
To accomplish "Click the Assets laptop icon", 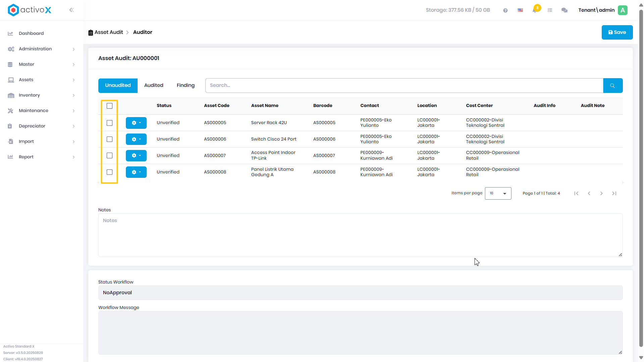I will tap(11, 80).
